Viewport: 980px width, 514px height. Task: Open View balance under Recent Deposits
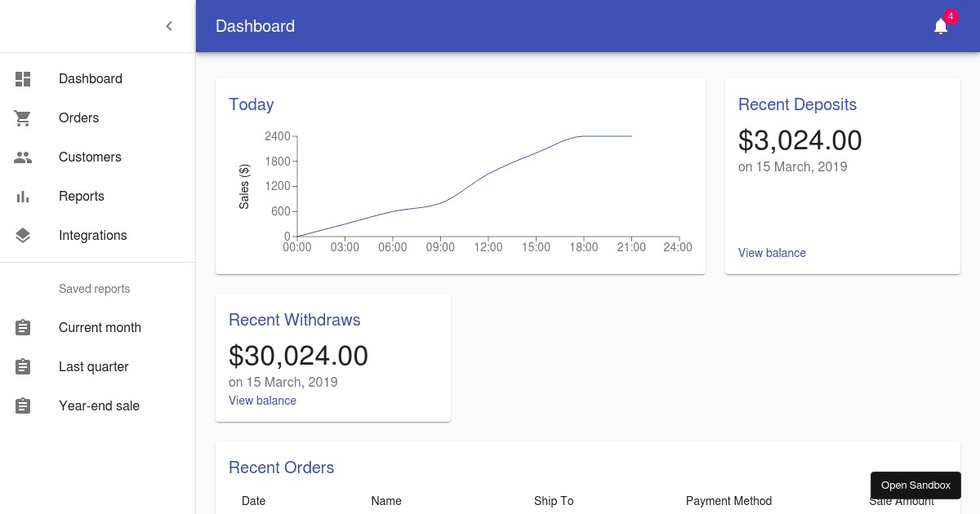[x=772, y=253]
